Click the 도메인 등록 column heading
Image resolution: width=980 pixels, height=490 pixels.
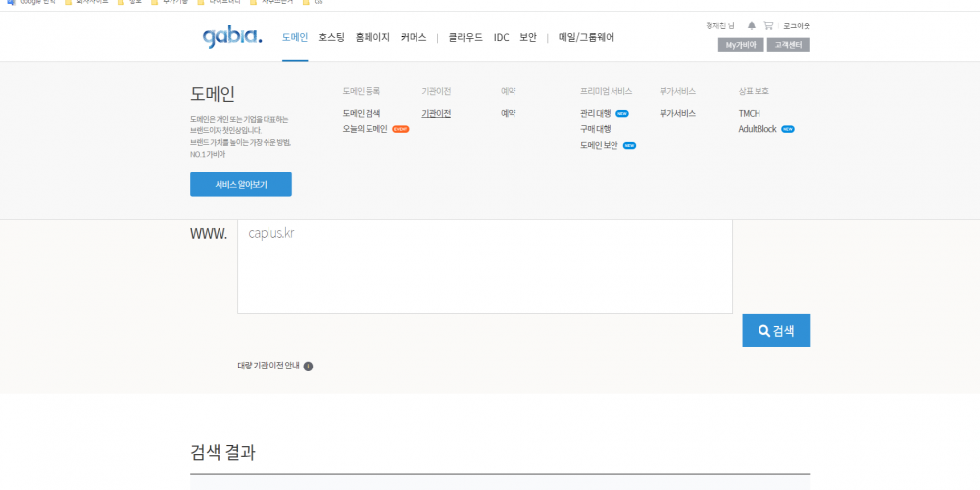pyautogui.click(x=362, y=91)
